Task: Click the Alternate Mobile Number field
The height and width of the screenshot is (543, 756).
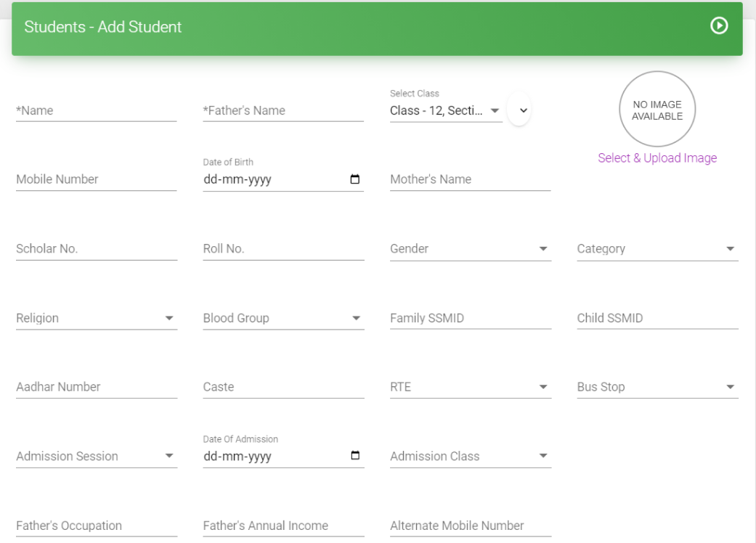Action: point(471,525)
